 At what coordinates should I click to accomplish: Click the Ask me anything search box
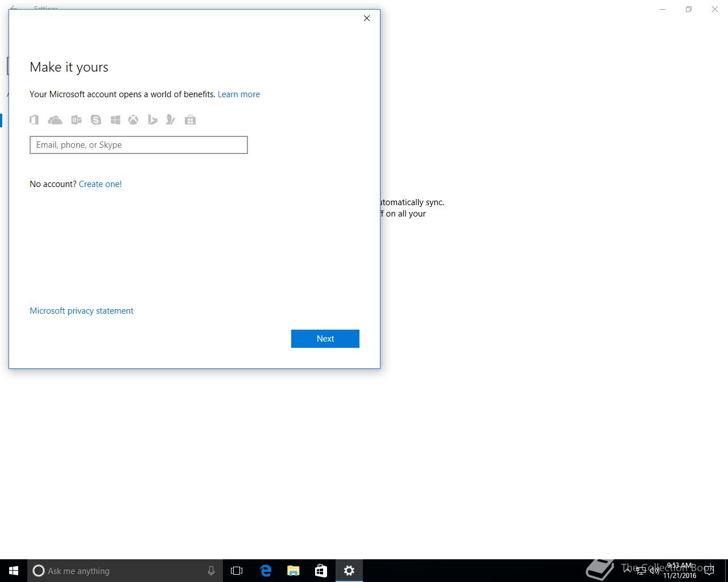[125, 571]
